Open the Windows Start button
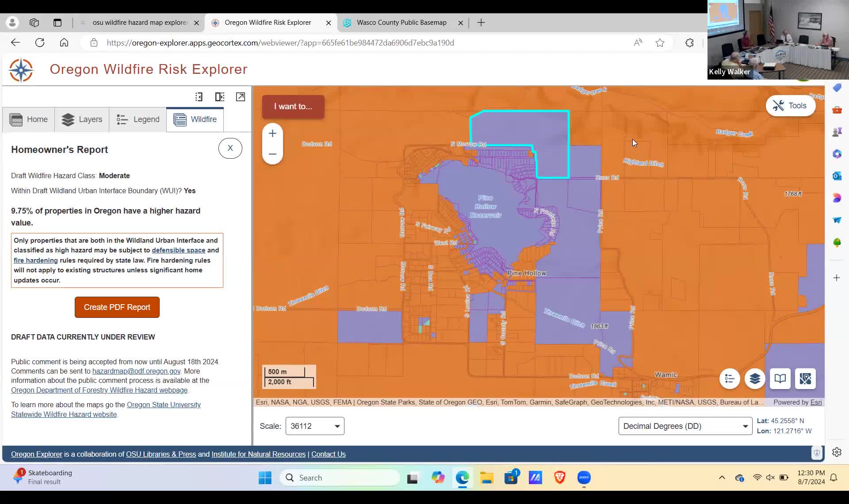 pos(265,478)
